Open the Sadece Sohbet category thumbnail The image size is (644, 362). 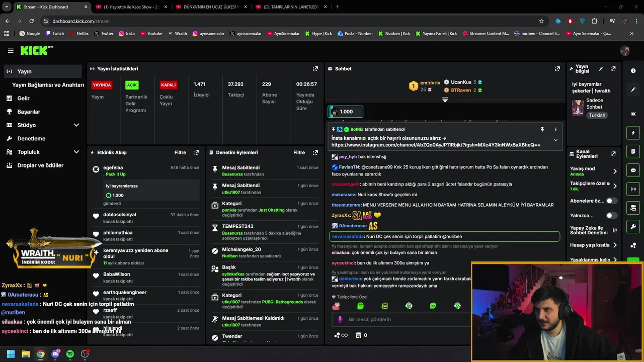pos(578,108)
